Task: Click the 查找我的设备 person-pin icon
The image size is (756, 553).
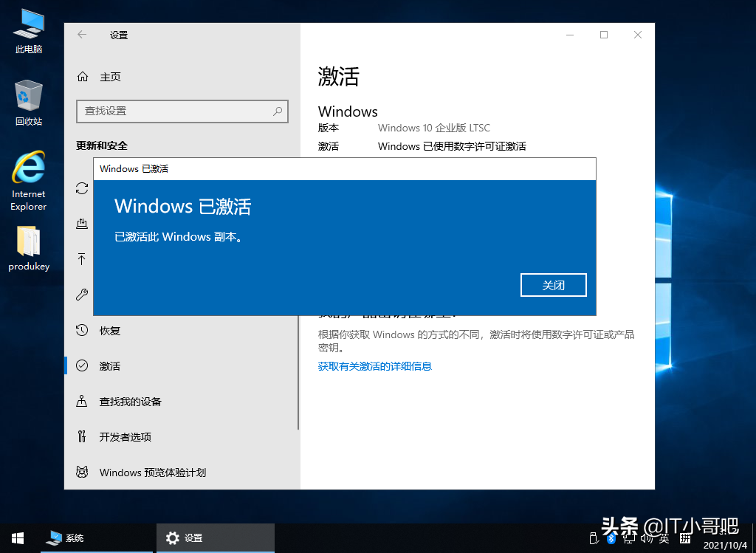Action: click(x=82, y=401)
